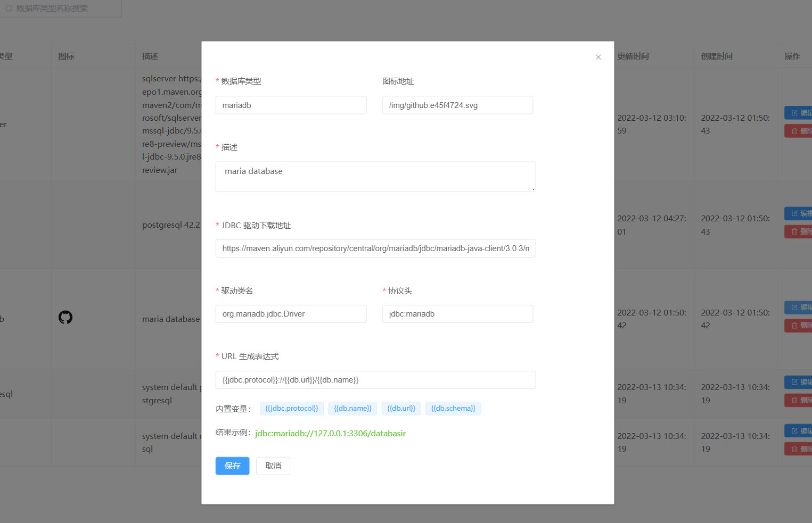Click the 保存 save button

click(x=232, y=466)
